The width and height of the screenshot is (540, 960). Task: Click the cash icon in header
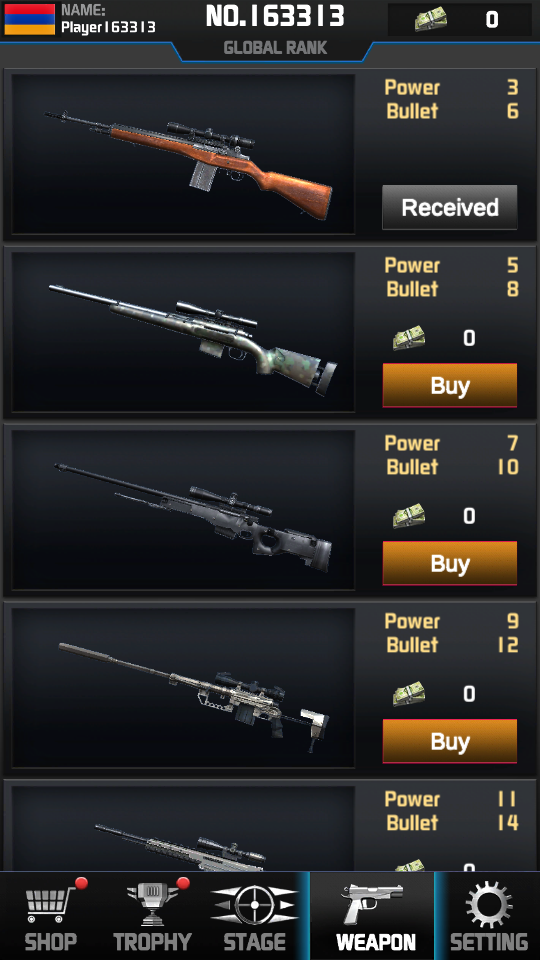pos(430,20)
